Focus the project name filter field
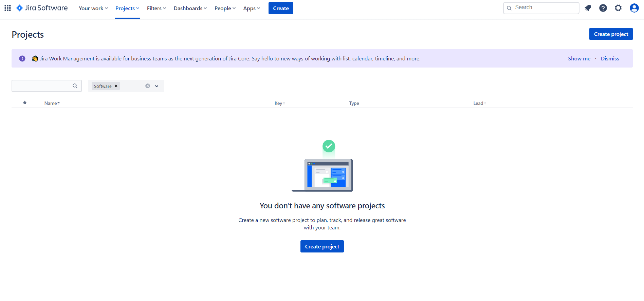Screen dimensions: 644x301 47,86
